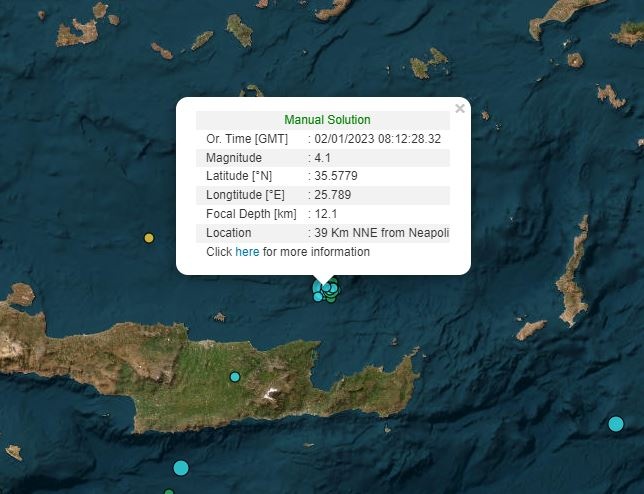Close the earthquake info popup

[460, 109]
